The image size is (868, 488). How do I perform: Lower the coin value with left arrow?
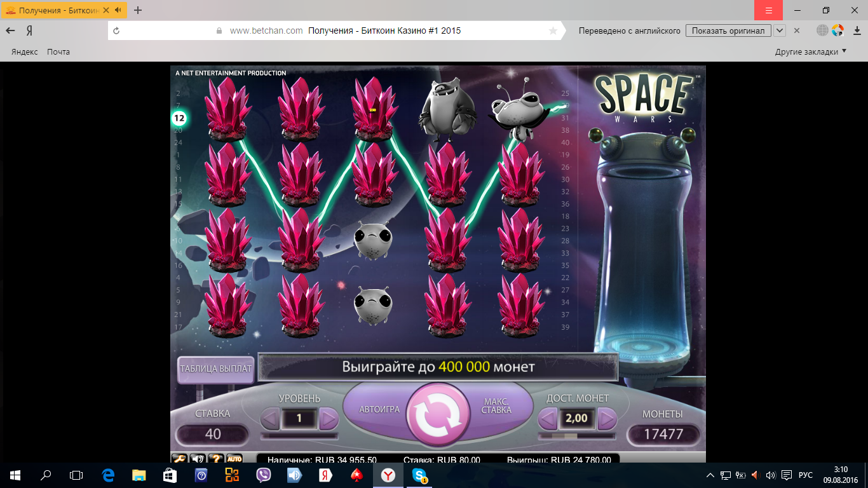point(547,419)
